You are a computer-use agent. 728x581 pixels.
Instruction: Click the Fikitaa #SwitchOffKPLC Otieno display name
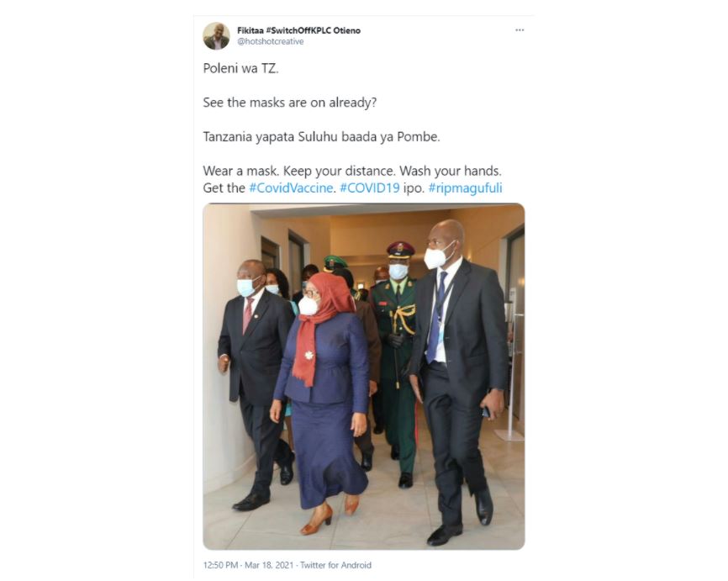298,30
